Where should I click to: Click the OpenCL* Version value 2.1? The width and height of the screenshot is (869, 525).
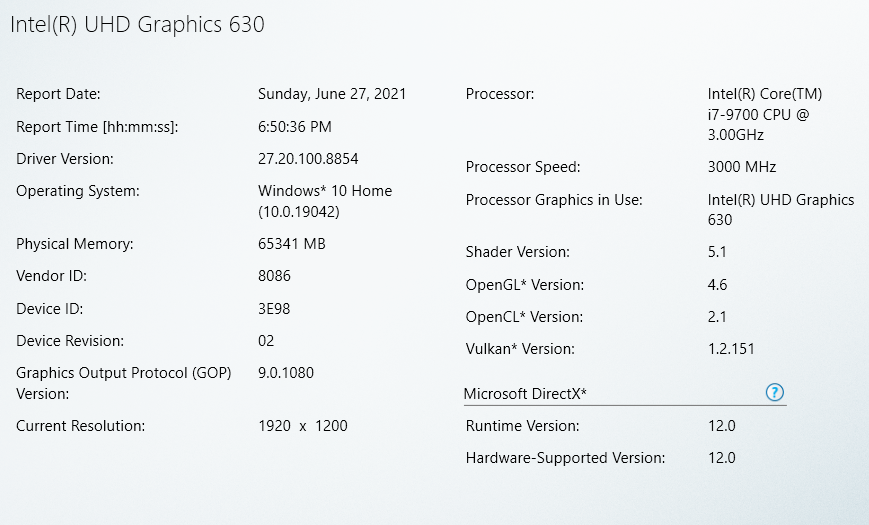[717, 317]
